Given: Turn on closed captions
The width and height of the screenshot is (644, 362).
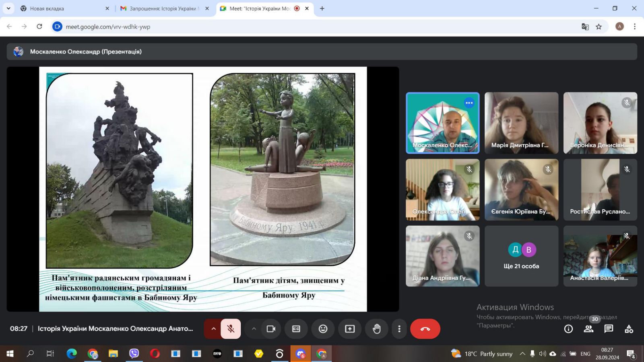Looking at the screenshot, I should pos(296,329).
